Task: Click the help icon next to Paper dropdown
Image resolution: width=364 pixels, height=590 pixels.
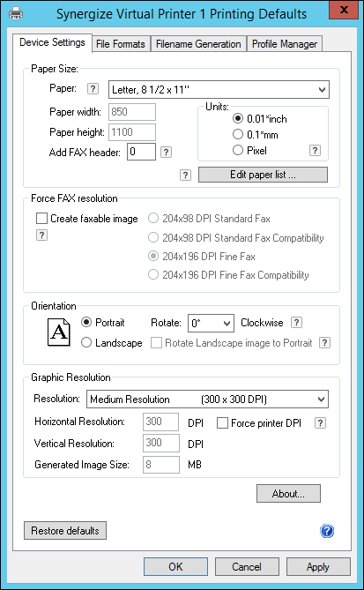Action: [x=93, y=89]
